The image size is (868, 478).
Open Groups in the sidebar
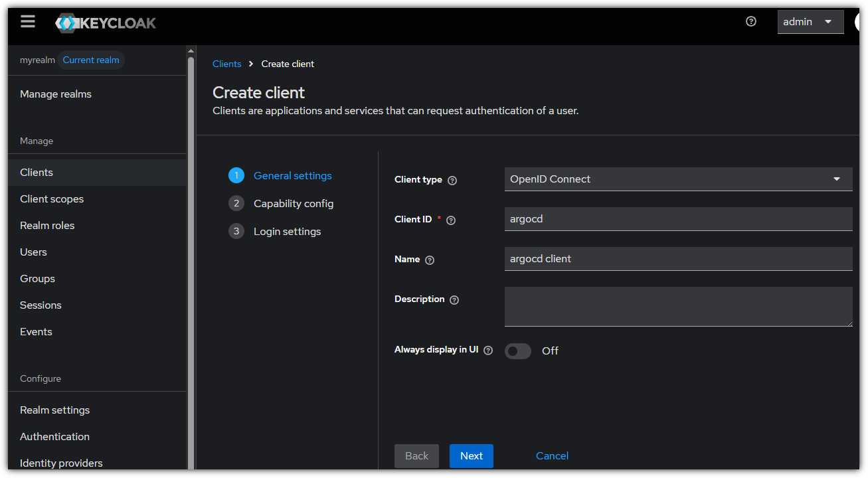97,279
